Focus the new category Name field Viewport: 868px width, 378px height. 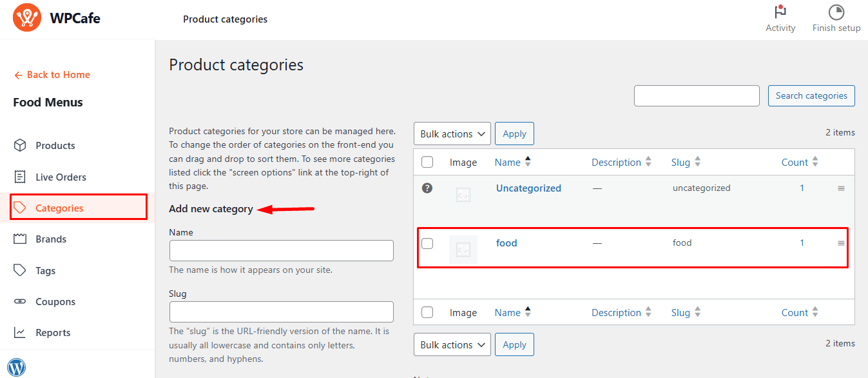tap(281, 250)
